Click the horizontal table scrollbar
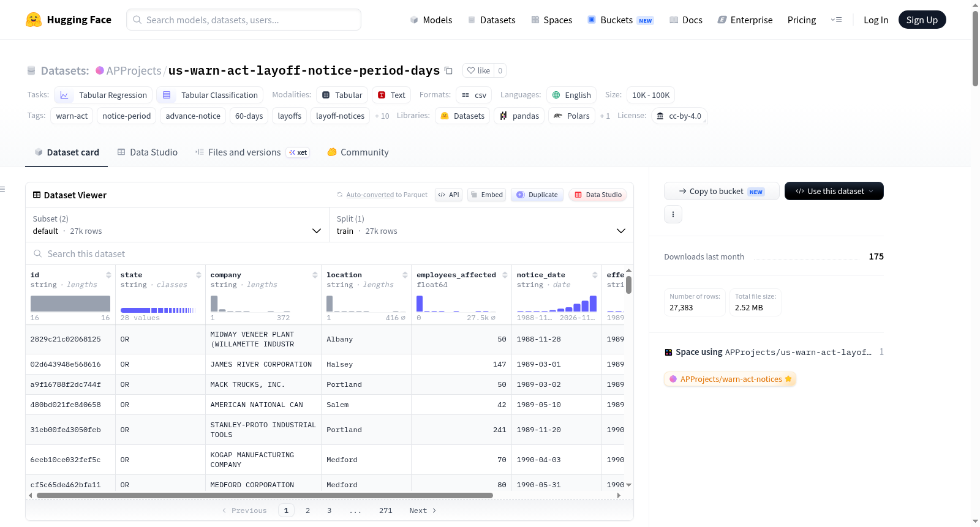The width and height of the screenshot is (980, 527). [x=265, y=495]
